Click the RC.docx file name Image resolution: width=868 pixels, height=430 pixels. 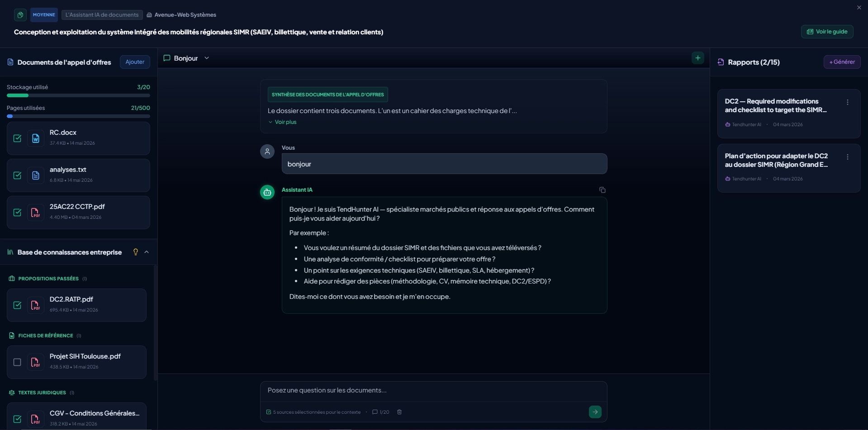click(63, 132)
